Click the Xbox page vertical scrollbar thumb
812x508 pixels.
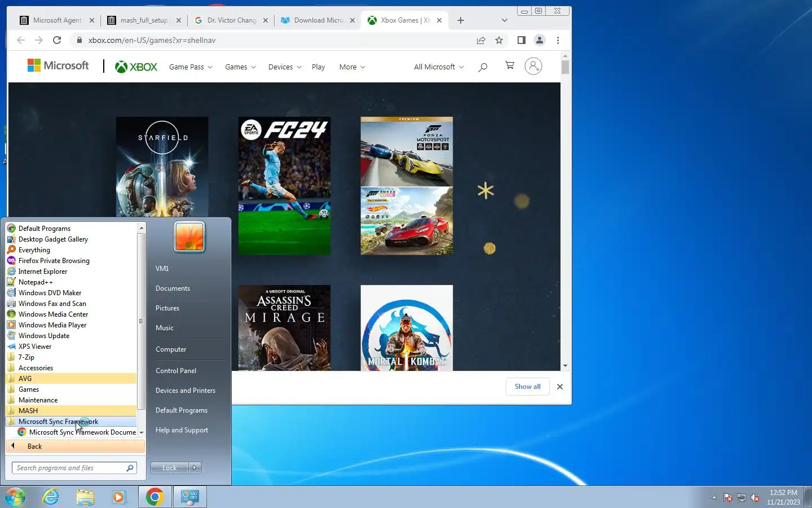click(x=565, y=67)
